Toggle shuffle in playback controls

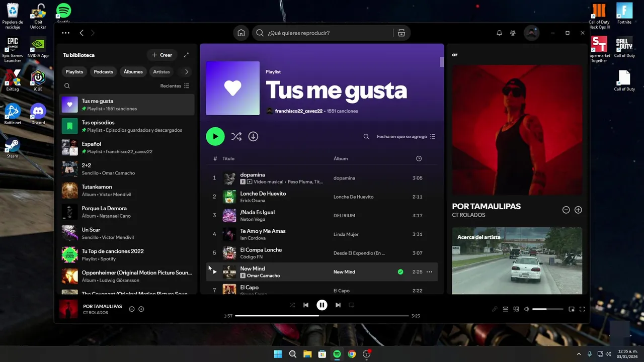coord(292,305)
